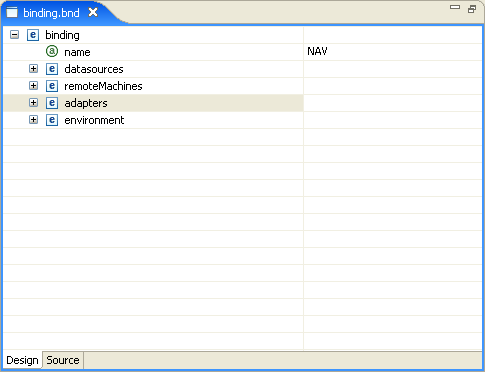Click the NAV value cell
The image size is (485, 372).
coord(393,52)
